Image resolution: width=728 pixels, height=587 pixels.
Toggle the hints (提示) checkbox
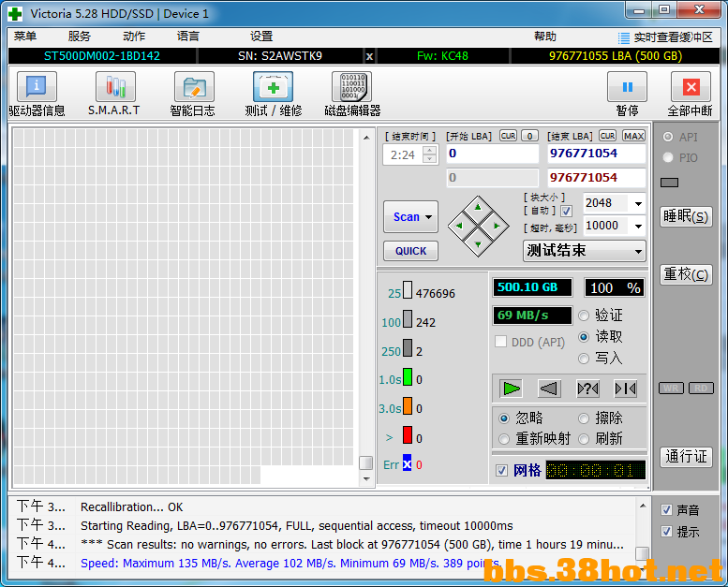[666, 532]
